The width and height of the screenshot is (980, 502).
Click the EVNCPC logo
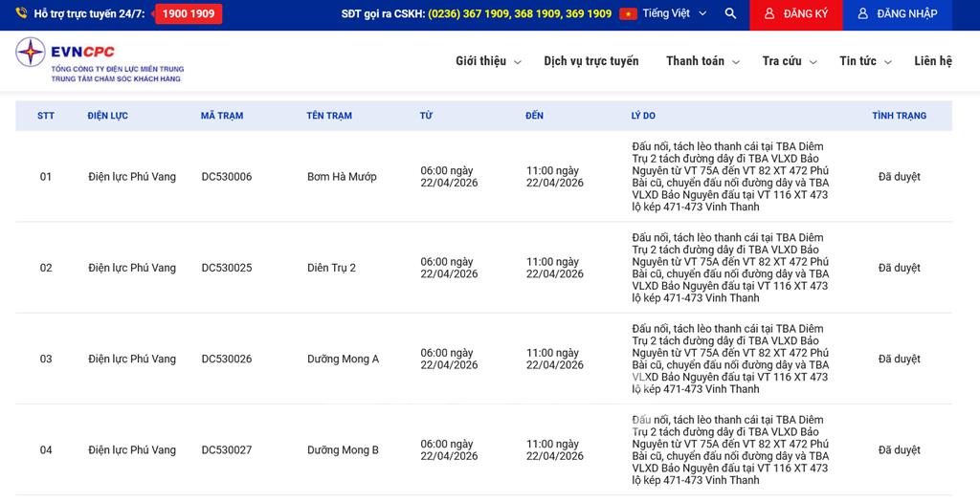coord(100,59)
